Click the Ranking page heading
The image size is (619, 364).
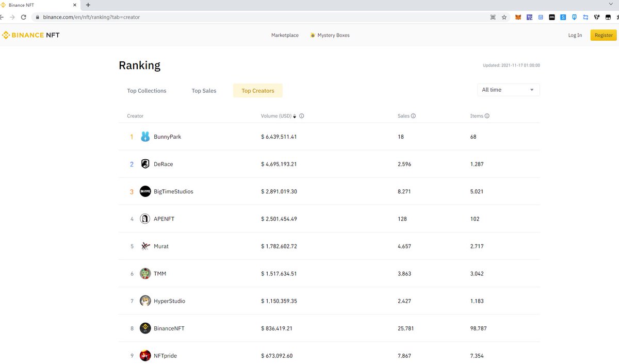[x=139, y=65]
